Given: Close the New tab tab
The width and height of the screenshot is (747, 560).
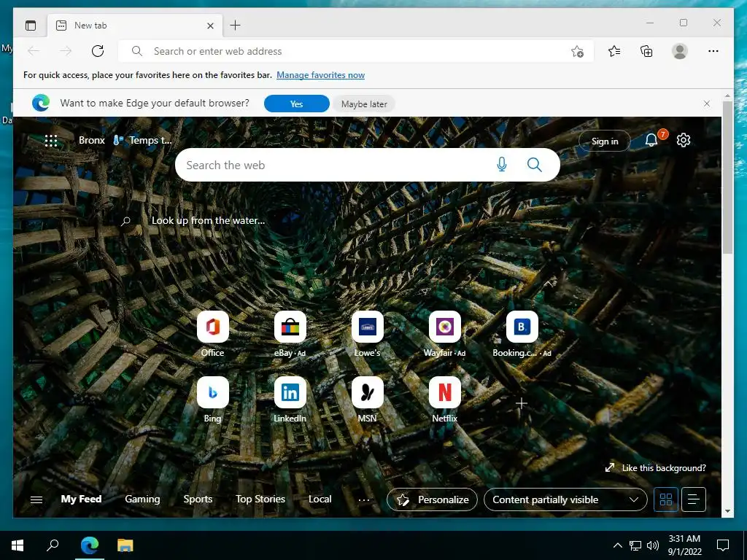Looking at the screenshot, I should click(x=210, y=26).
